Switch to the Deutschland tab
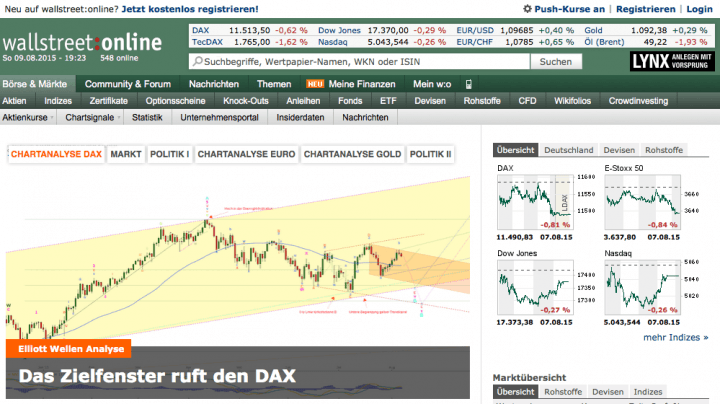720x404 pixels. tap(568, 150)
